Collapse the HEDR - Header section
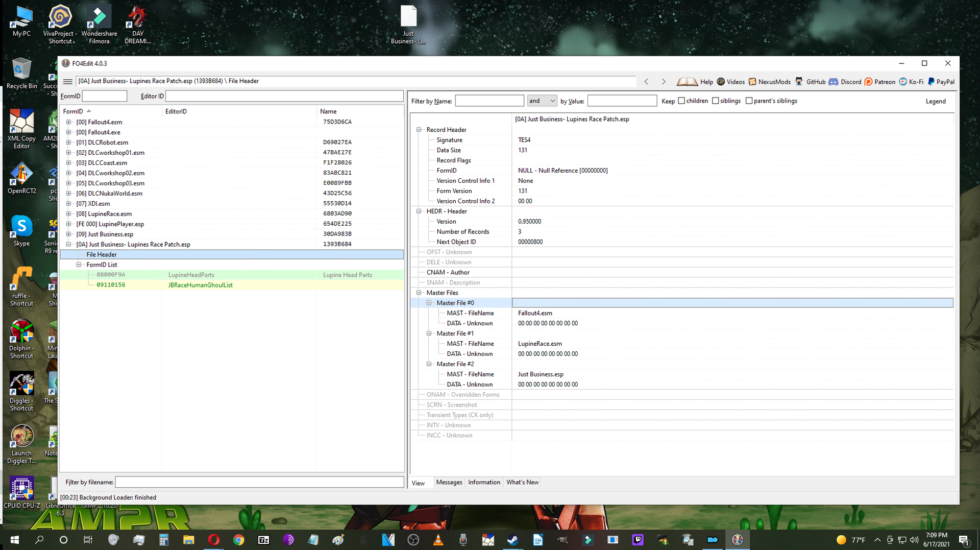Image resolution: width=980 pixels, height=550 pixels. (419, 211)
